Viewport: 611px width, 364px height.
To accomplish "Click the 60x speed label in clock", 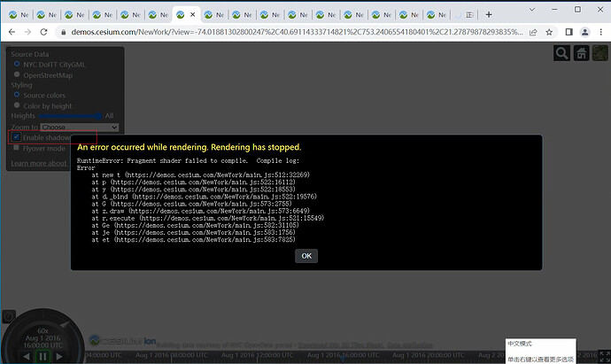I will [x=43, y=331].
